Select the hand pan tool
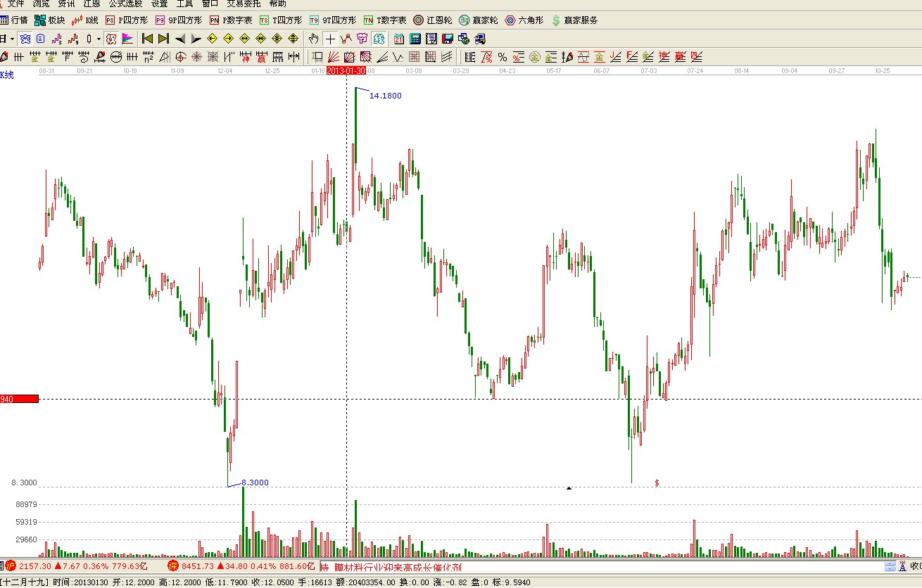This screenshot has height=588, width=922. pyautogui.click(x=313, y=39)
